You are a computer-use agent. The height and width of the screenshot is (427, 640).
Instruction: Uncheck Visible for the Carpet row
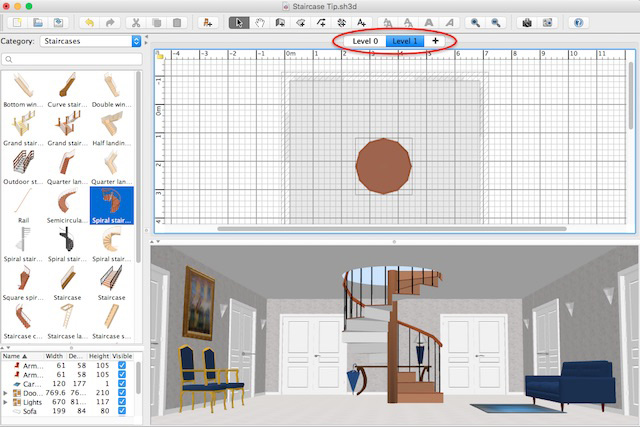click(122, 383)
